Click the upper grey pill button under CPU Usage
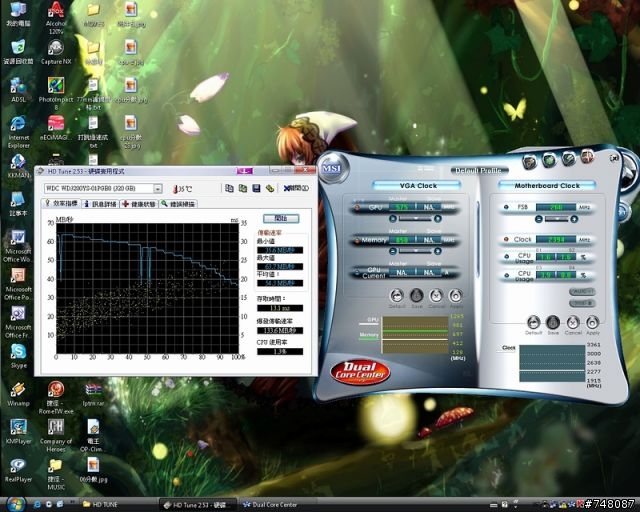640x512 pixels. click(x=582, y=292)
